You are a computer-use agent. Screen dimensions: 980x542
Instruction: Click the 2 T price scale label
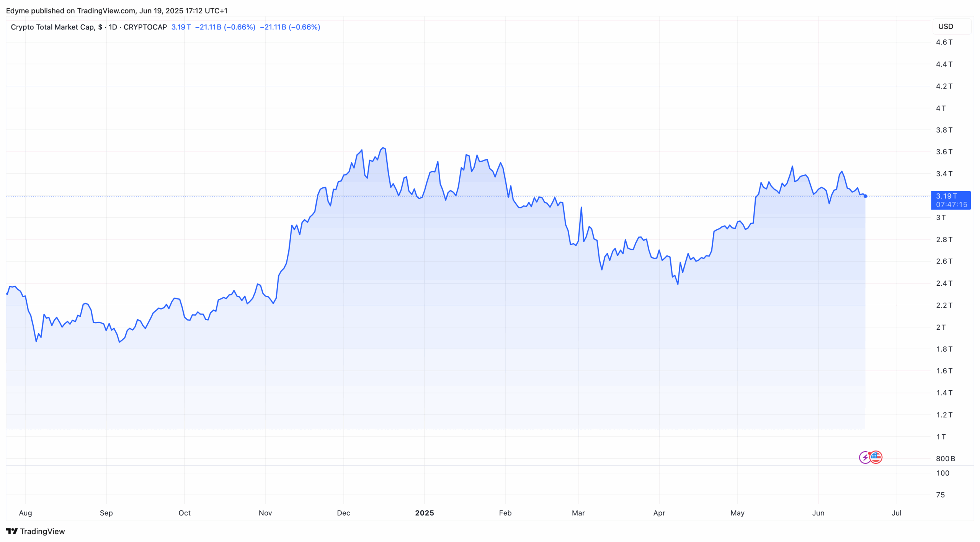pos(941,327)
